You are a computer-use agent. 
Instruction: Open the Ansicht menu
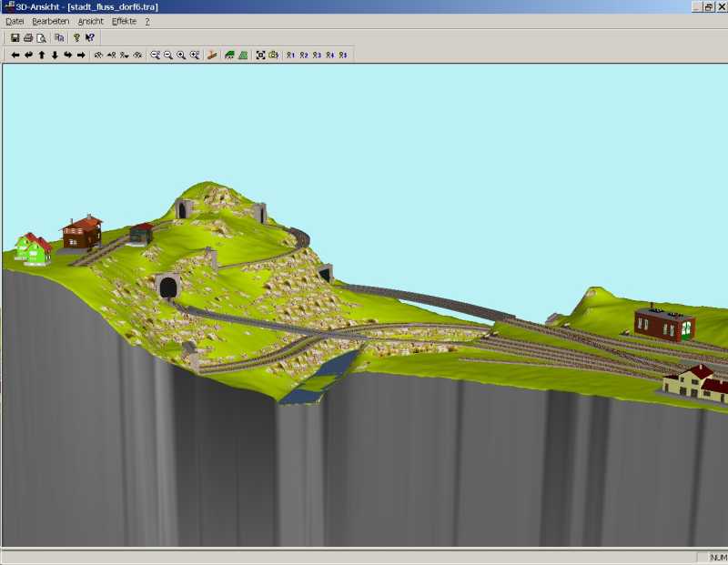(x=90, y=21)
